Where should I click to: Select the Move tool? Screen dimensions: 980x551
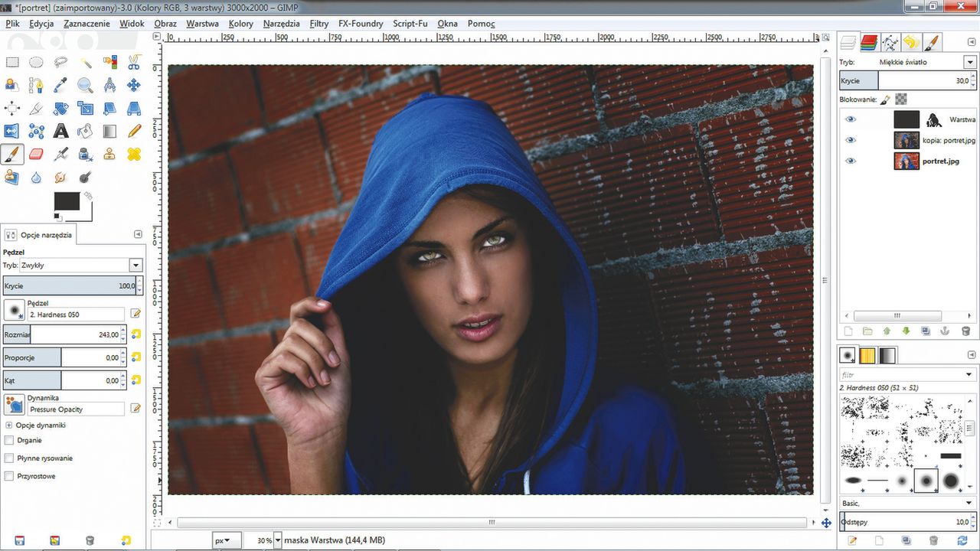134,86
